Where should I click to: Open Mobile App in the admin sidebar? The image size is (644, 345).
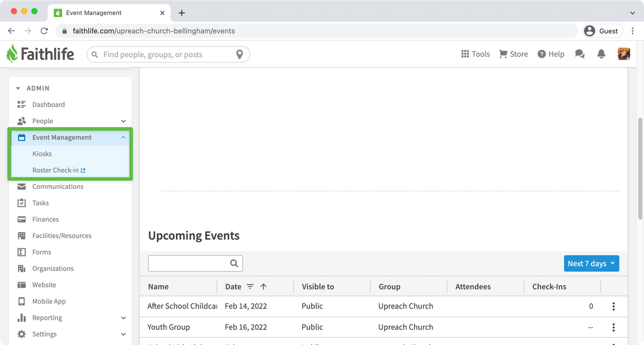[x=49, y=301]
